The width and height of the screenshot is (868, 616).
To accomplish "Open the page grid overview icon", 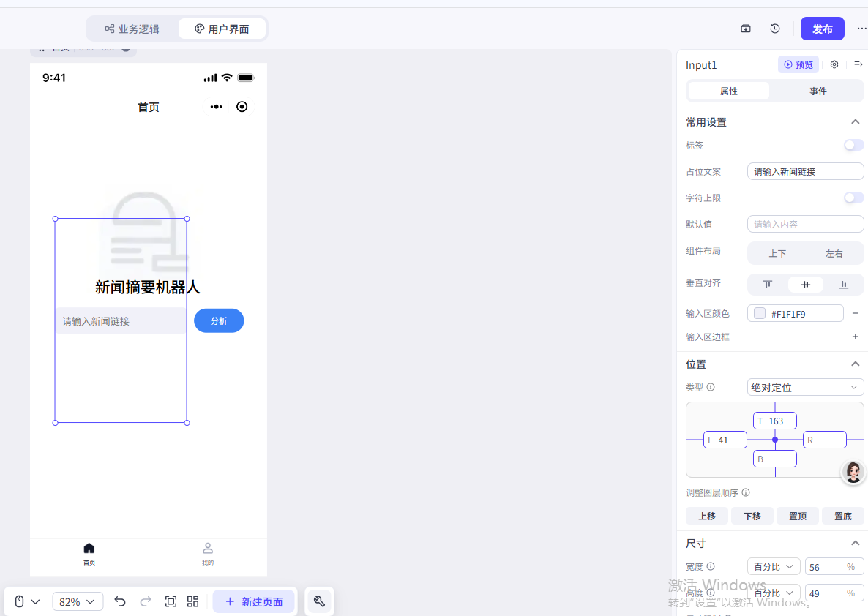I will pos(193,601).
